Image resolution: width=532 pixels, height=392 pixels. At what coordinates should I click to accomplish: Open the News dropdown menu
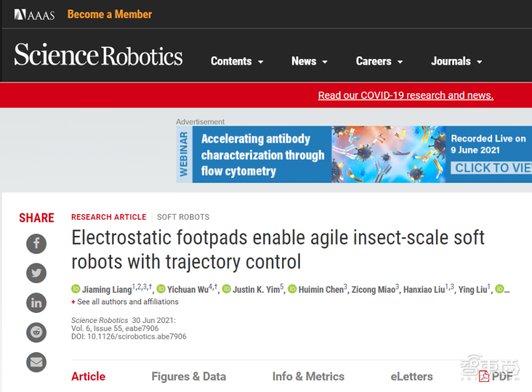pos(309,61)
